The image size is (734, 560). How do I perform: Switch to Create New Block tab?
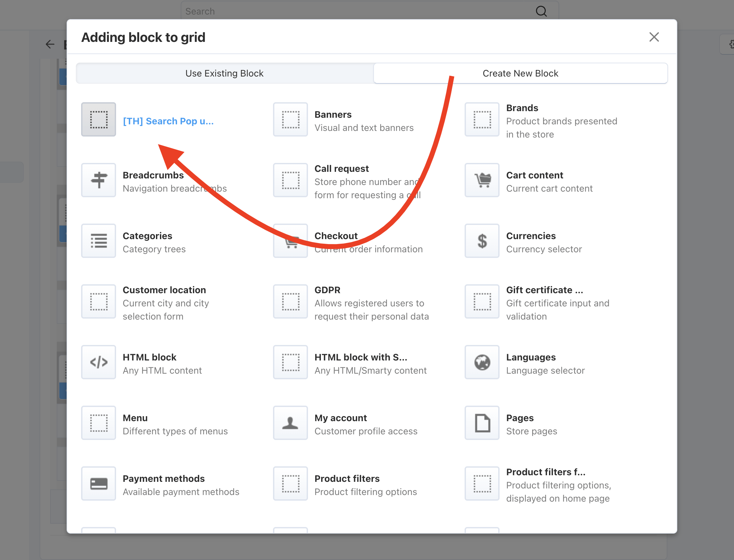[520, 73]
